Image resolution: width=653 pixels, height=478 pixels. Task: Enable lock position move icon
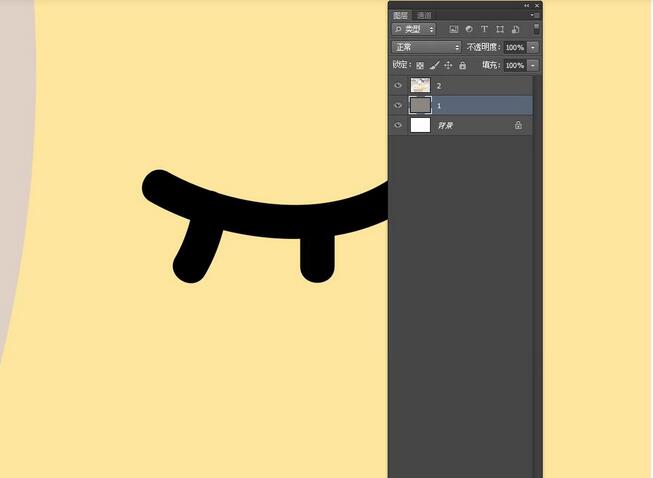(x=448, y=65)
